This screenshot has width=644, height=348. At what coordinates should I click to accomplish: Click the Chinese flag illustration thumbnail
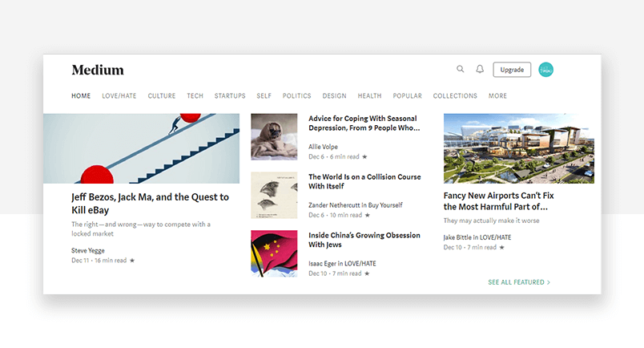point(275,254)
